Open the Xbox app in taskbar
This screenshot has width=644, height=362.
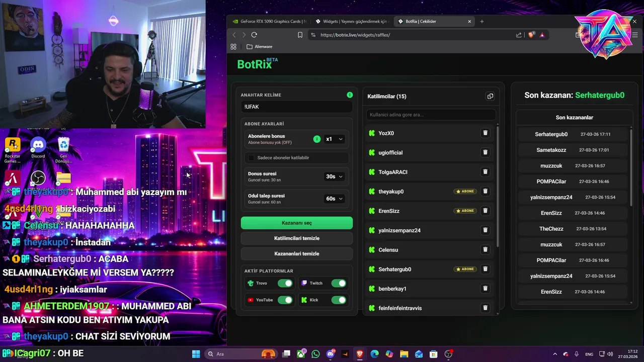(x=301, y=354)
